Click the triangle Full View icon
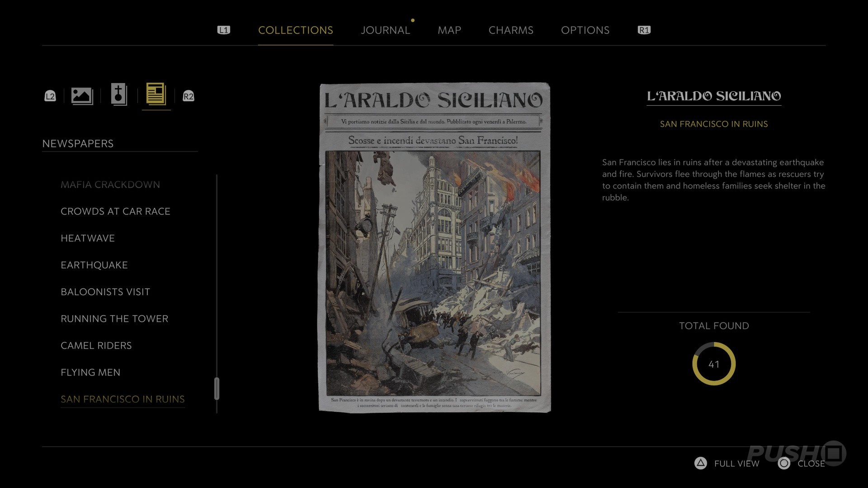 pos(700,463)
